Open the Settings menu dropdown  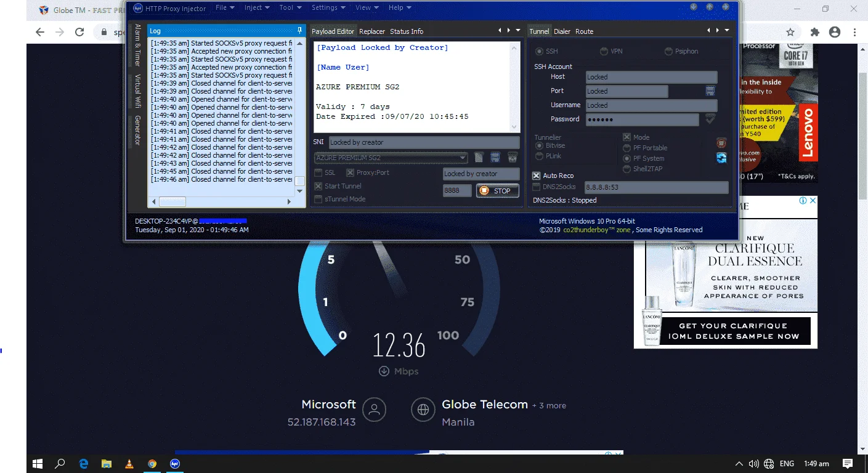point(328,8)
